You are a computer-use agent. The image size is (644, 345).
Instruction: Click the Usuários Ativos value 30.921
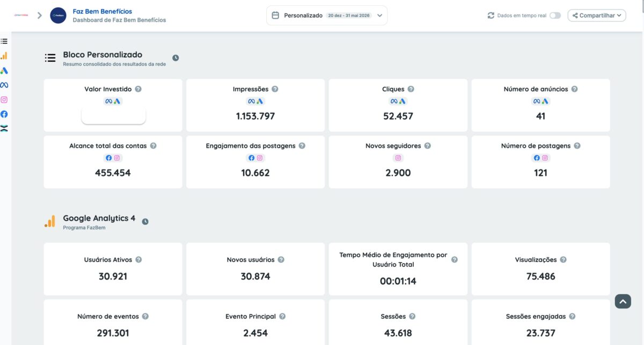pos(113,276)
